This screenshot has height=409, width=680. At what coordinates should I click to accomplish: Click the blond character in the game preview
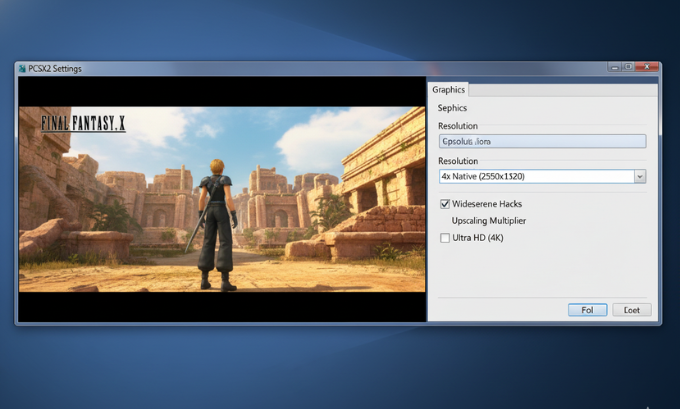click(217, 219)
